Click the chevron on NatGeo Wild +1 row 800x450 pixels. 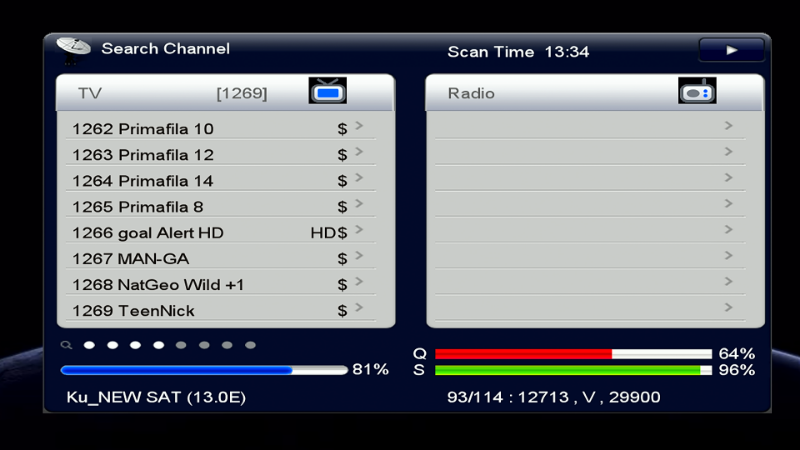[x=359, y=282]
